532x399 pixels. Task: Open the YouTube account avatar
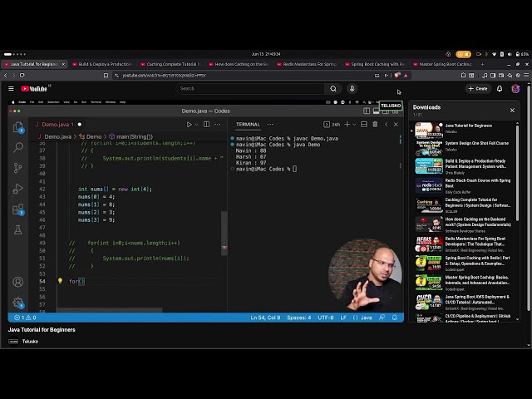[x=515, y=89]
